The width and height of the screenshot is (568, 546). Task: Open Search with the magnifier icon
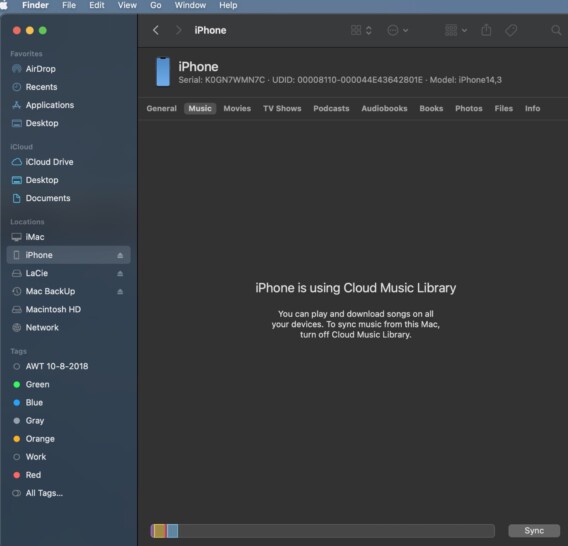[556, 30]
